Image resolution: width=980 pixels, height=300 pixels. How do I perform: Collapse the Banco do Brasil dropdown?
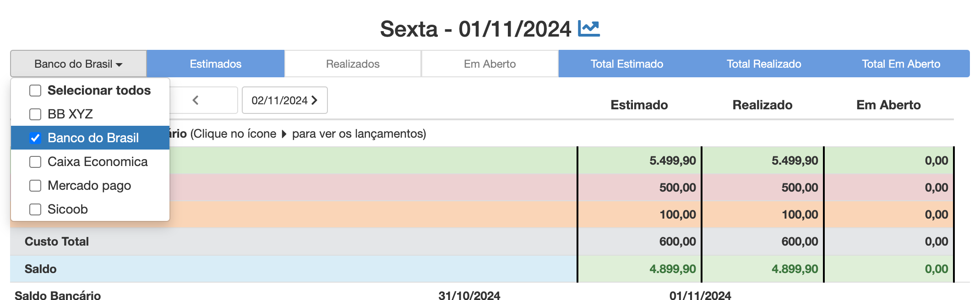78,64
